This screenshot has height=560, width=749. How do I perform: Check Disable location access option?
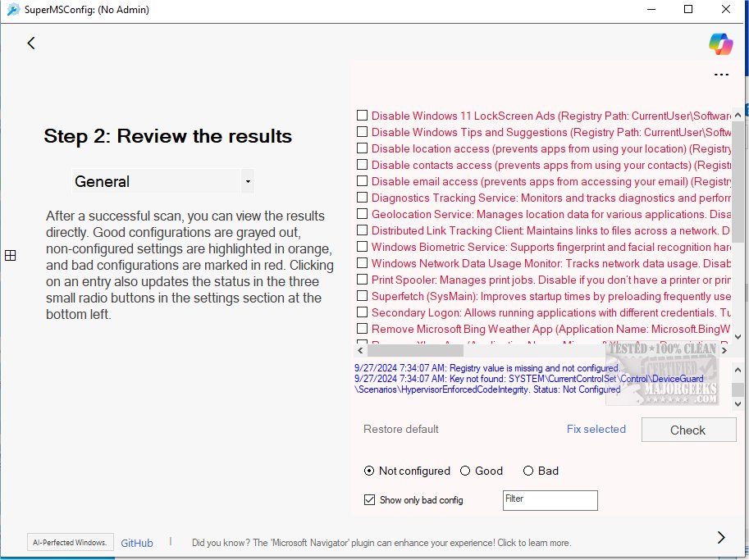coord(362,148)
